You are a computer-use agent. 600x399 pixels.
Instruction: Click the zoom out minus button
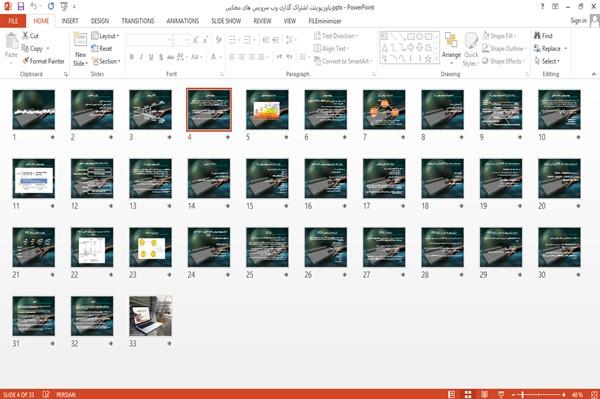pos(514,394)
